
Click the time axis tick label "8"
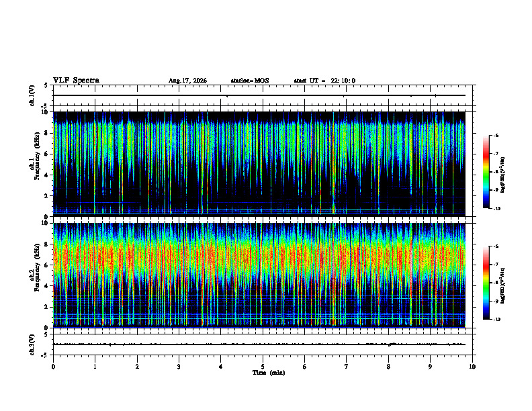point(388,367)
